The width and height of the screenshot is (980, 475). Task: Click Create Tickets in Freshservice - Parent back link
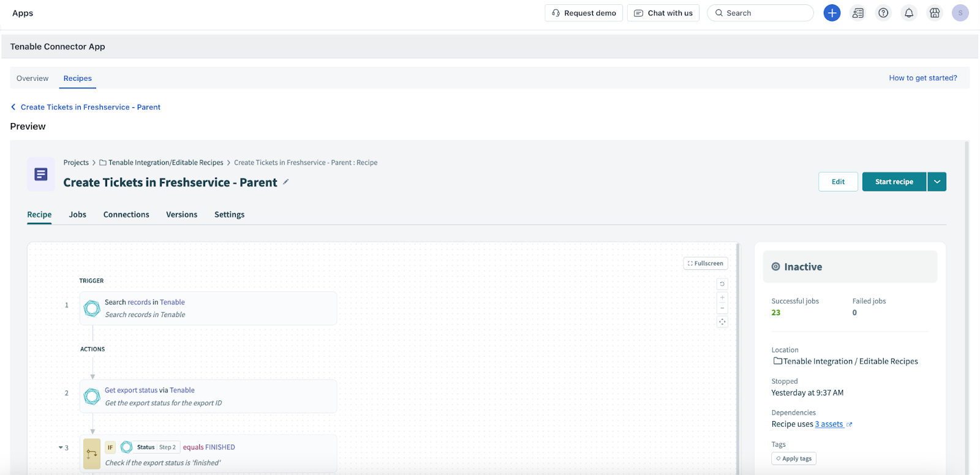tap(91, 107)
